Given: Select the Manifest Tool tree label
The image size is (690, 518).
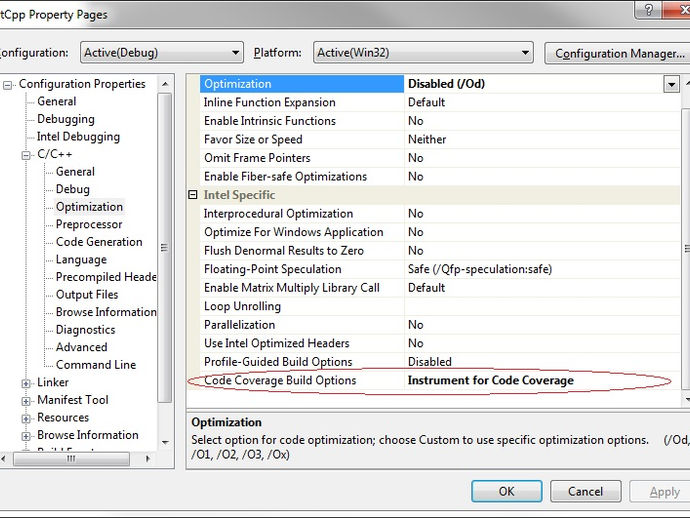Looking at the screenshot, I should (73, 400).
